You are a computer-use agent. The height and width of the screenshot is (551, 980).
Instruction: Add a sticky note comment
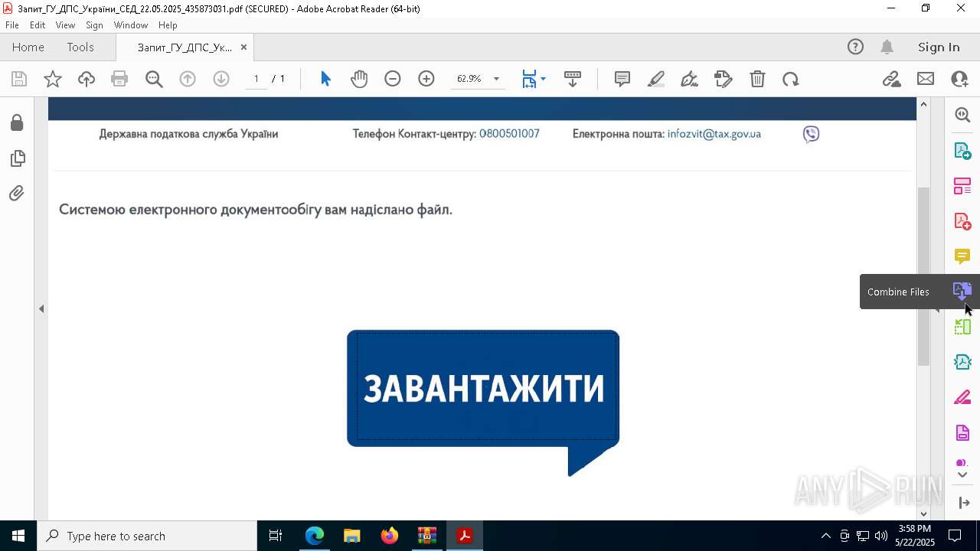click(622, 79)
